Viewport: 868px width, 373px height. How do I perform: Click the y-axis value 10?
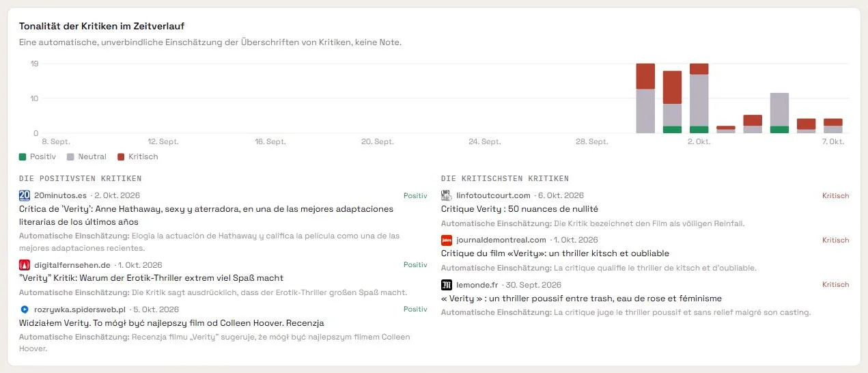tap(34, 98)
